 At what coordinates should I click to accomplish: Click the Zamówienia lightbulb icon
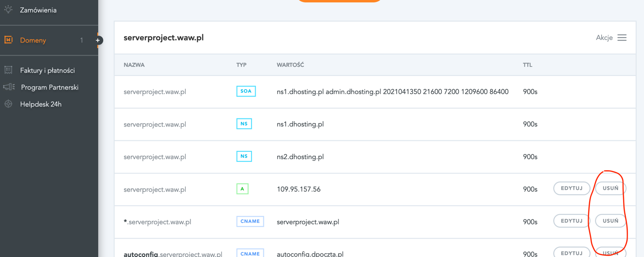(x=8, y=10)
